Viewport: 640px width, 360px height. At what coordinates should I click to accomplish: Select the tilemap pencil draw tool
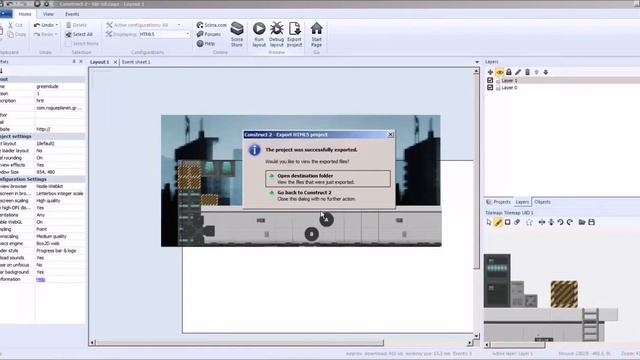point(498,222)
